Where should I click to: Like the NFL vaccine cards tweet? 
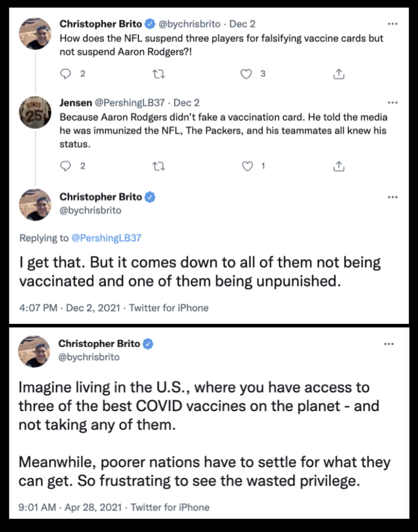(x=246, y=74)
